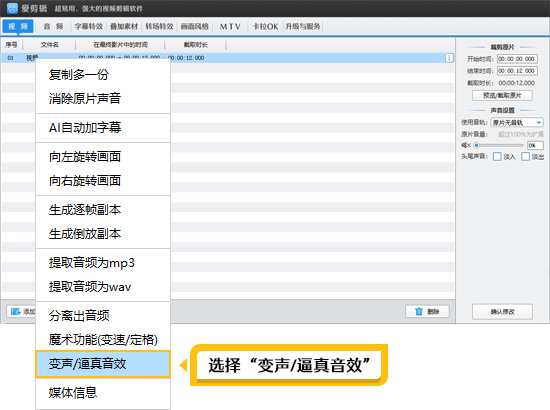
Task: Click the 开始时间 start time field
Action: pos(517,59)
